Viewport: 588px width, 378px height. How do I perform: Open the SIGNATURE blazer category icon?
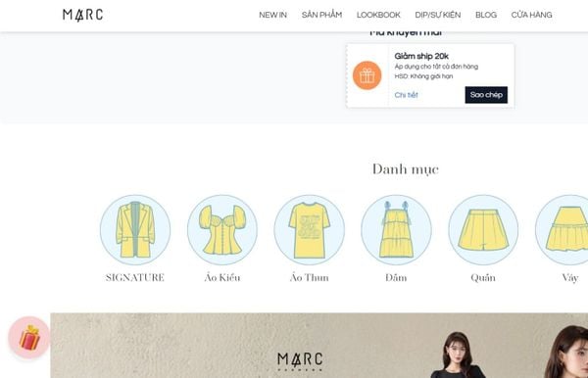pyautogui.click(x=135, y=230)
